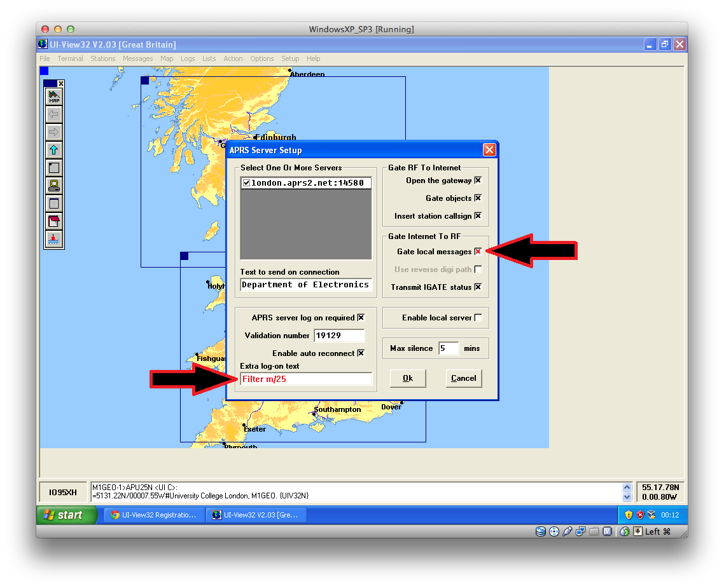Toggle APRS server log on required
Screen dimensions: 724x588
[x=361, y=317]
